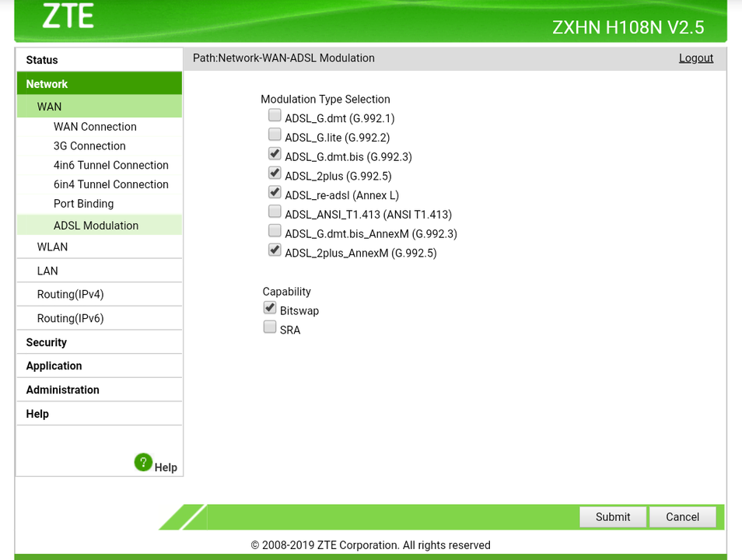742x560 pixels.
Task: Open Routing(IPv4) submenu
Action: pyautogui.click(x=100, y=295)
